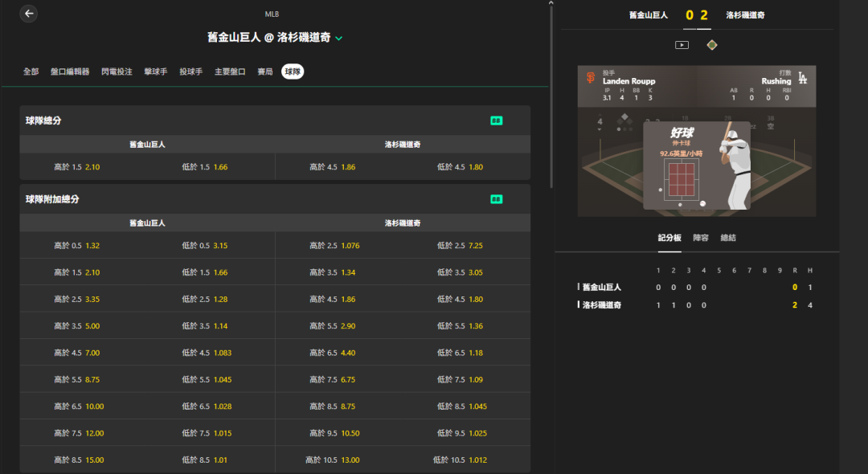Screen dimensions: 868x474
Task: Select Giants 高於 1.5 odds 2.10 in 球隊總分
Action: point(77,166)
